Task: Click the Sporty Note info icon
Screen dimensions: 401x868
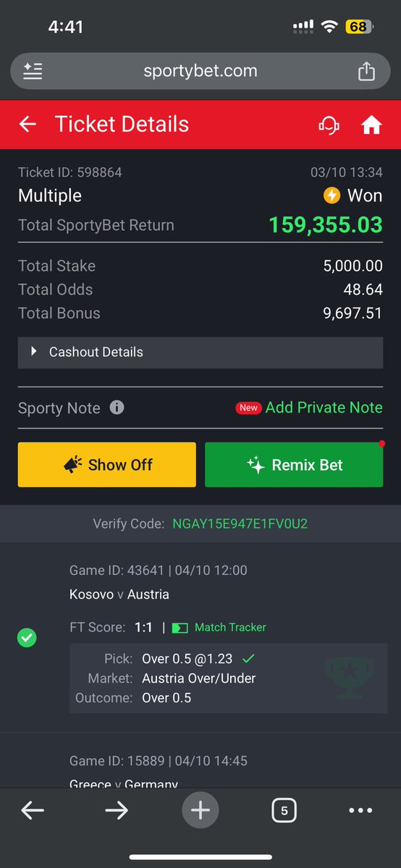Action: click(117, 408)
